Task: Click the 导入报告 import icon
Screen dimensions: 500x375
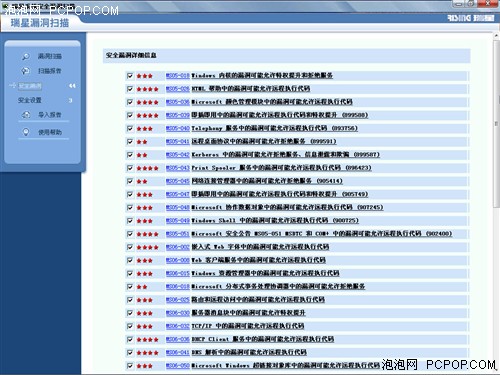Action: [26, 115]
